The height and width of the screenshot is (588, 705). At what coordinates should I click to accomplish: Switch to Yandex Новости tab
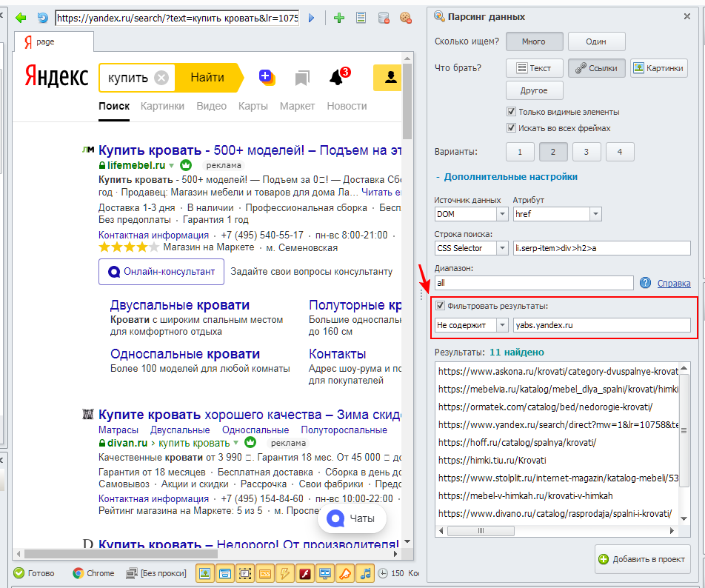[347, 106]
